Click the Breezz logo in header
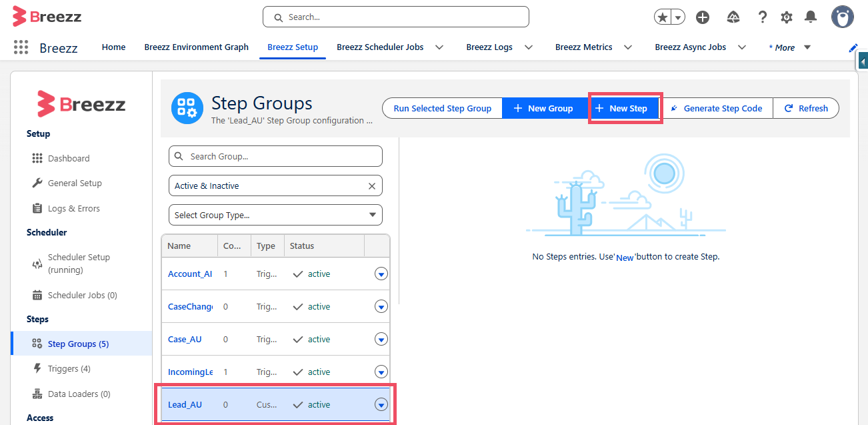This screenshot has height=425, width=868. 47,17
